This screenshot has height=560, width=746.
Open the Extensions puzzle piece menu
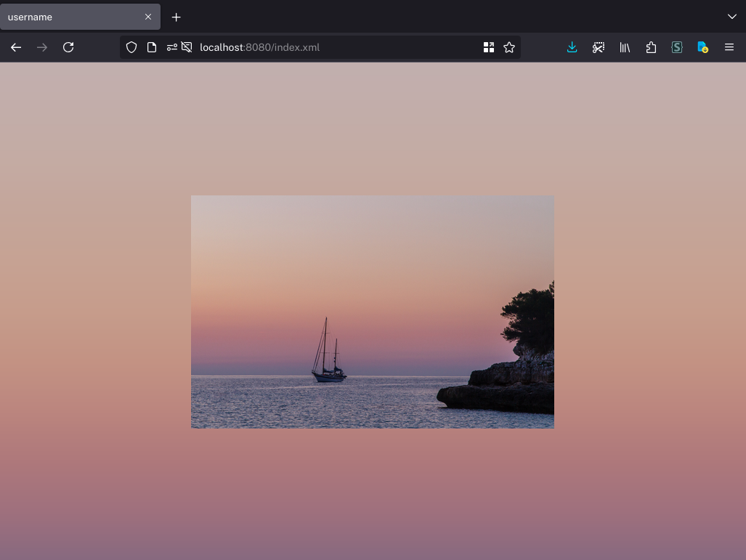pyautogui.click(x=651, y=47)
